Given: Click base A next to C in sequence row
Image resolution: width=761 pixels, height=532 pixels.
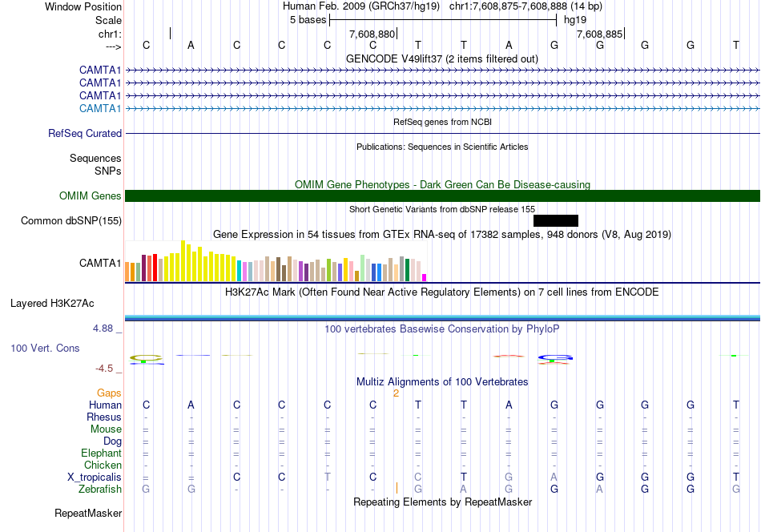Looking at the screenshot, I should tap(191, 45).
